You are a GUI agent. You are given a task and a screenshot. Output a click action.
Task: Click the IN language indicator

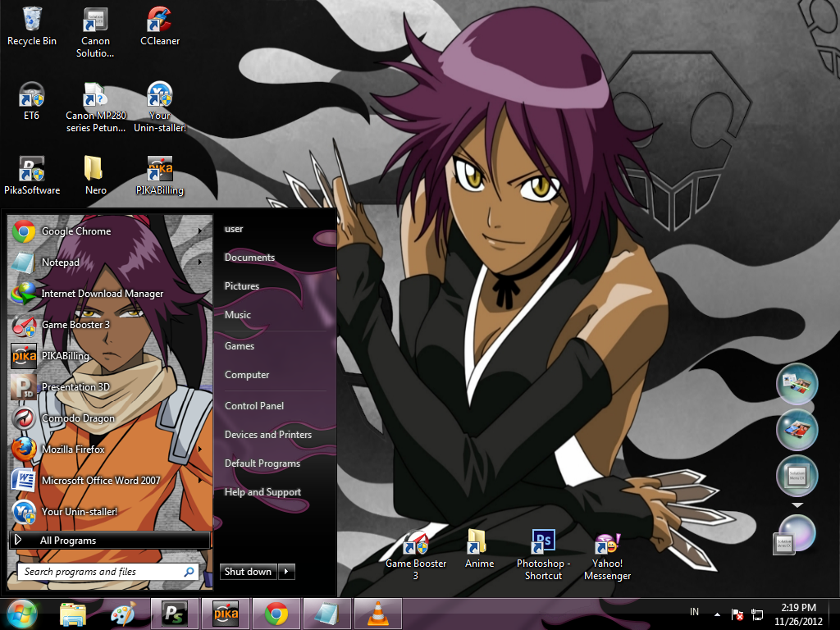coord(694,611)
